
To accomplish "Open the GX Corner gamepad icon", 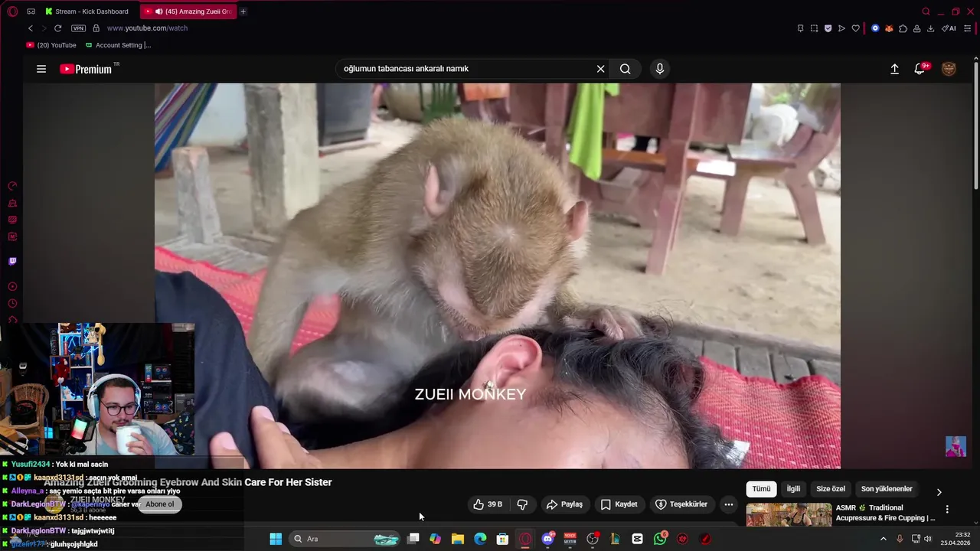I will (31, 11).
